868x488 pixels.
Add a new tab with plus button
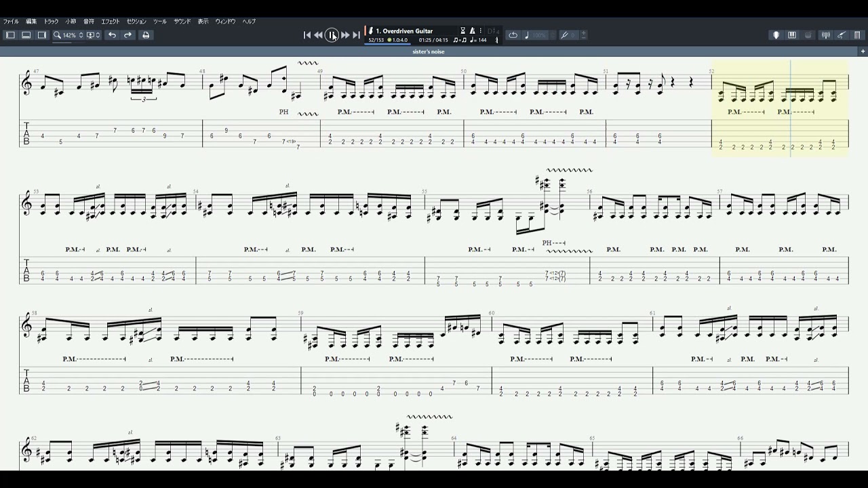click(x=863, y=52)
